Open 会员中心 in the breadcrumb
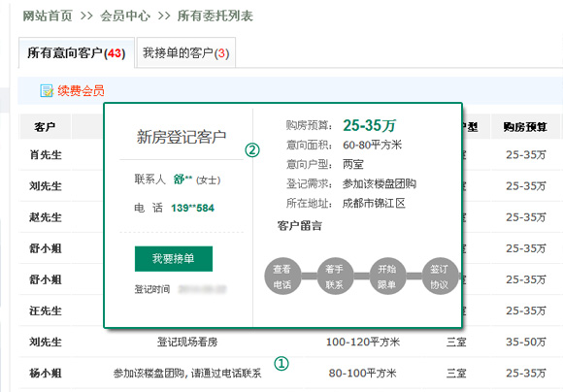This screenshot has width=563, height=392. [x=125, y=16]
